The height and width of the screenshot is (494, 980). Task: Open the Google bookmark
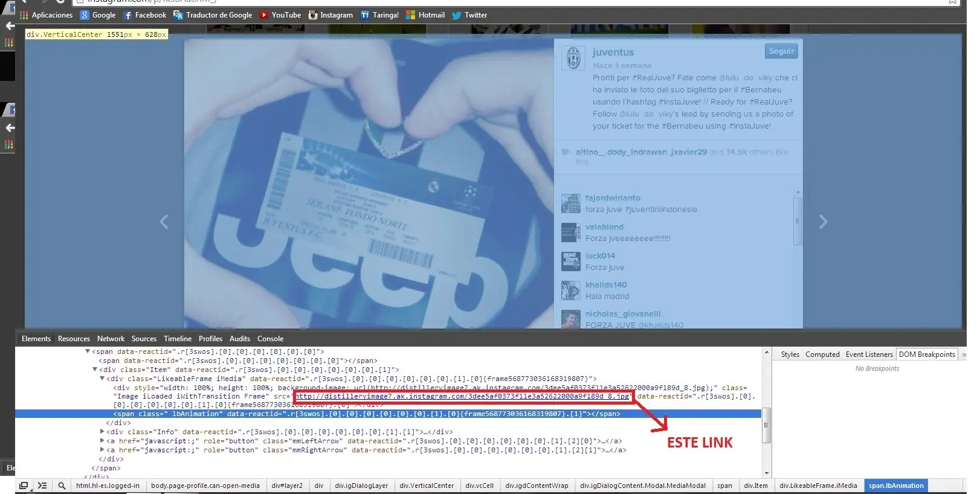(98, 15)
